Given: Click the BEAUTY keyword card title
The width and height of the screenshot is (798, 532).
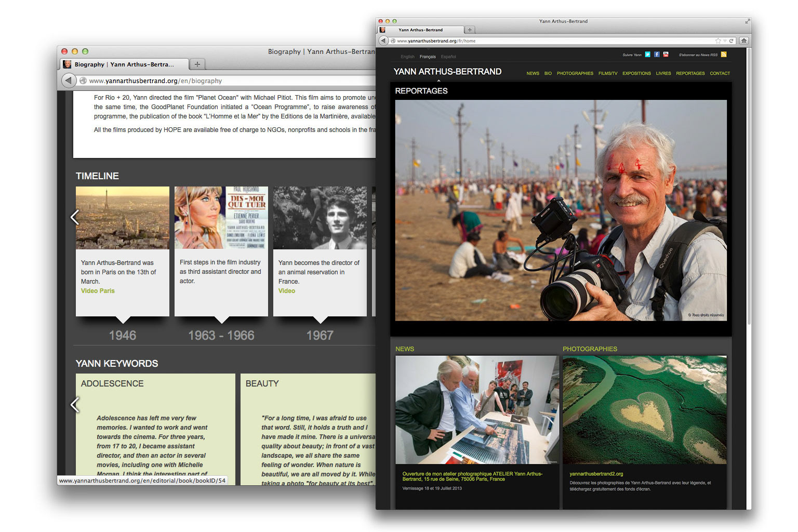Looking at the screenshot, I should tap(262, 383).
